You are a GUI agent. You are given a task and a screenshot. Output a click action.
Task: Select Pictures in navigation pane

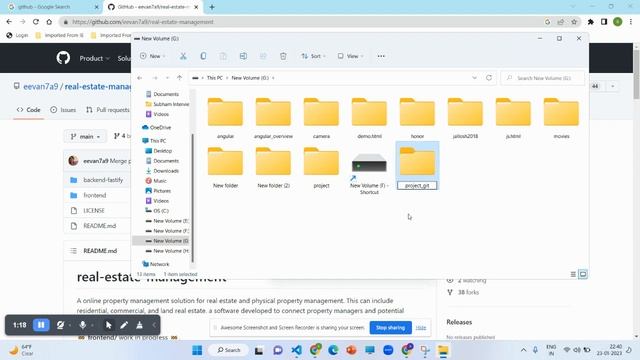(x=162, y=191)
